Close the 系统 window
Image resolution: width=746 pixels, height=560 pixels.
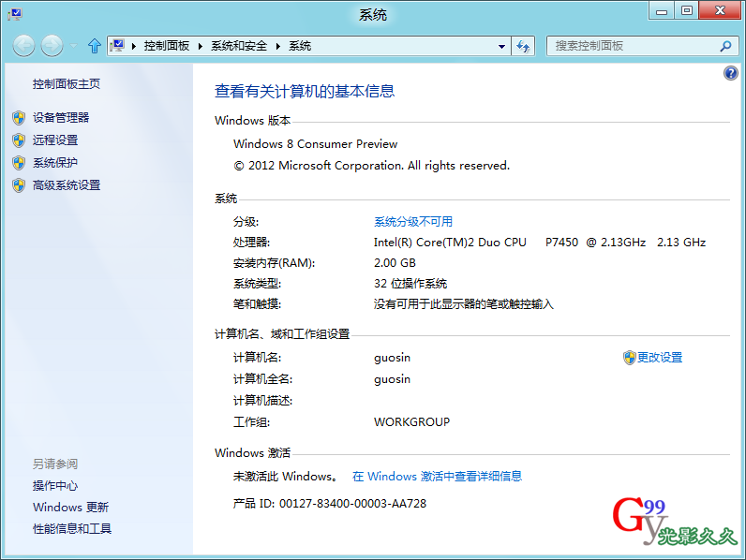(x=721, y=10)
